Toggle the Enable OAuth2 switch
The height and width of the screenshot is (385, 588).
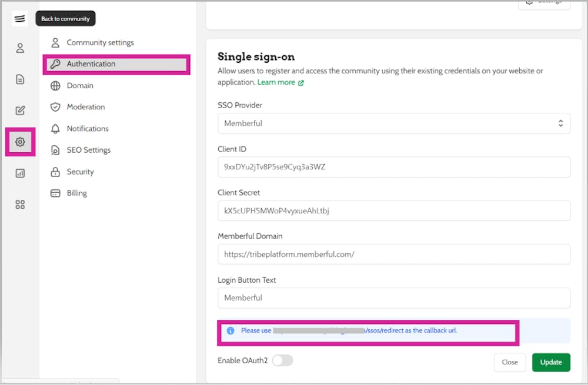pyautogui.click(x=282, y=360)
